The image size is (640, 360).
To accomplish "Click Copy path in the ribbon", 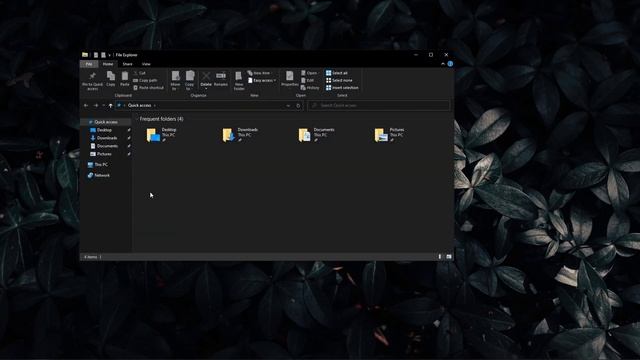I will coord(145,80).
